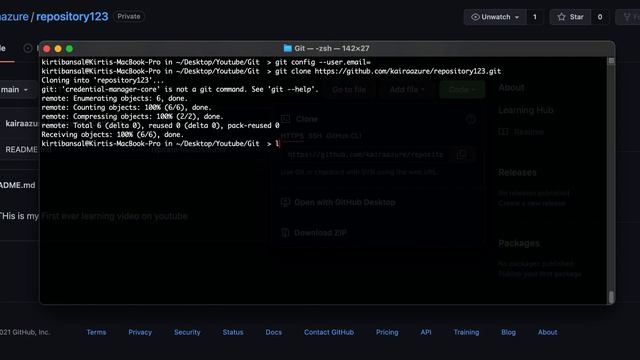This screenshot has height=360, width=640.
Task: Click the Private badge label
Action: 129,17
